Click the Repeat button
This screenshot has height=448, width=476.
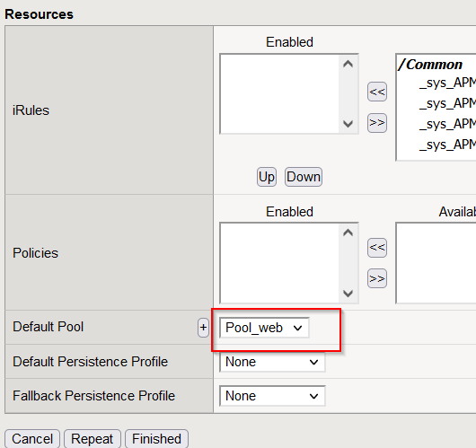(93, 439)
